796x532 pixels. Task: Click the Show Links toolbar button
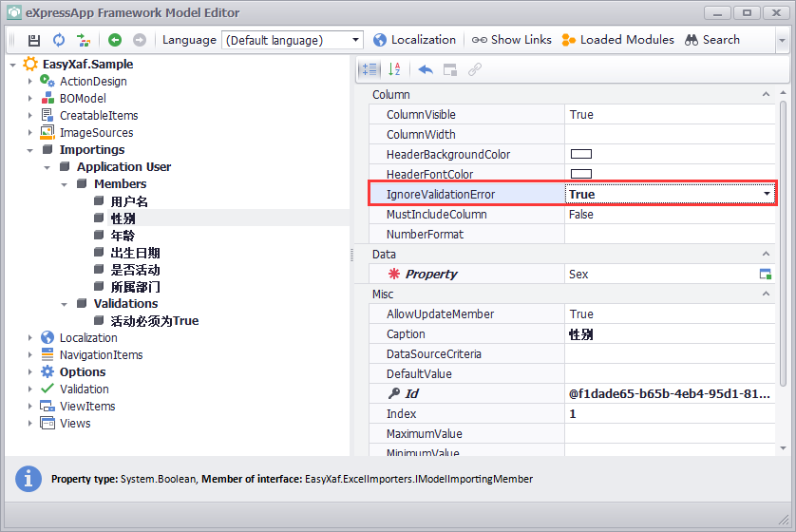point(512,40)
